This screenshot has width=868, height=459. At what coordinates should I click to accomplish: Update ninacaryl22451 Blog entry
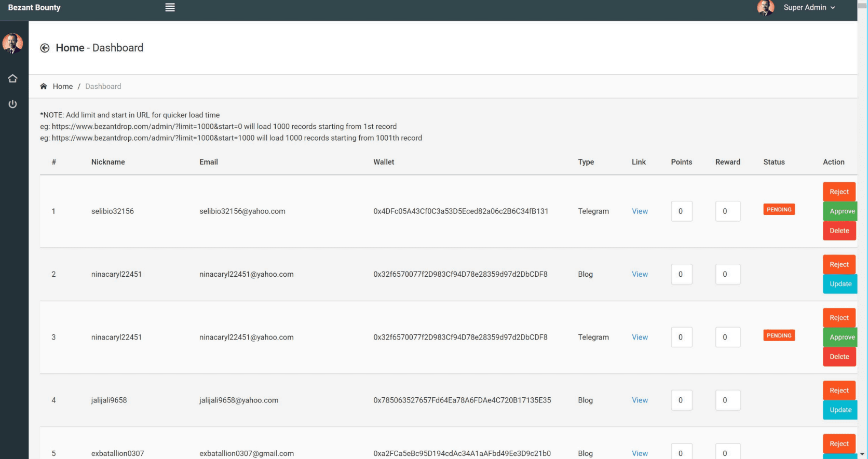pyautogui.click(x=840, y=284)
